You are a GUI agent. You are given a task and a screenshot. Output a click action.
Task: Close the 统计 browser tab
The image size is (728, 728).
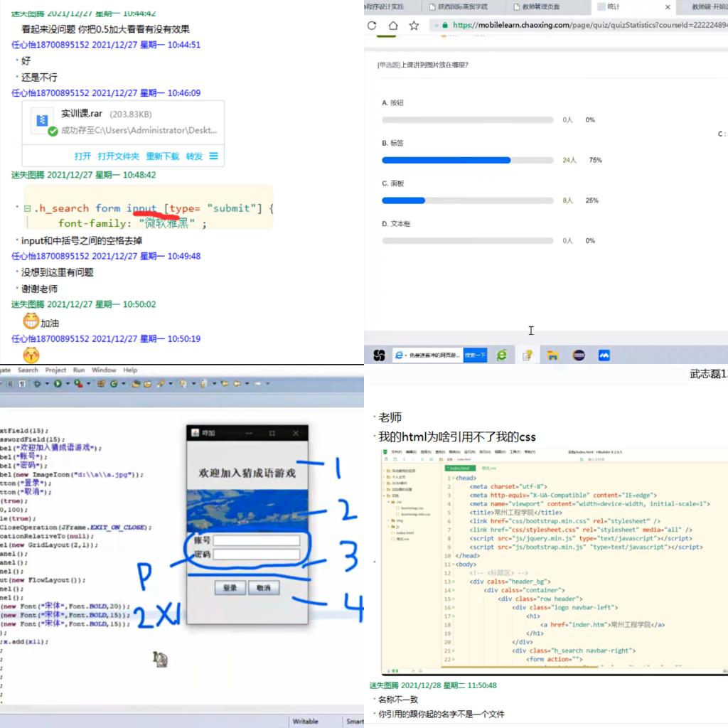point(668,7)
